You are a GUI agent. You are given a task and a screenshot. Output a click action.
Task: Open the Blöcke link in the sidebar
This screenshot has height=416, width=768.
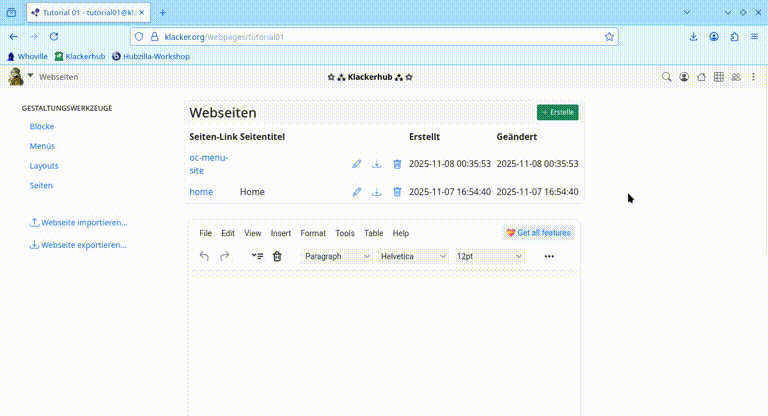point(42,127)
